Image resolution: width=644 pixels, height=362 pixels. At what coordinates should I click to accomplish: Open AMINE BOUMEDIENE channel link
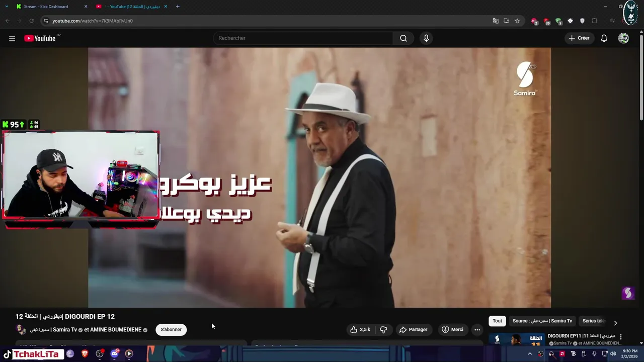click(116, 330)
